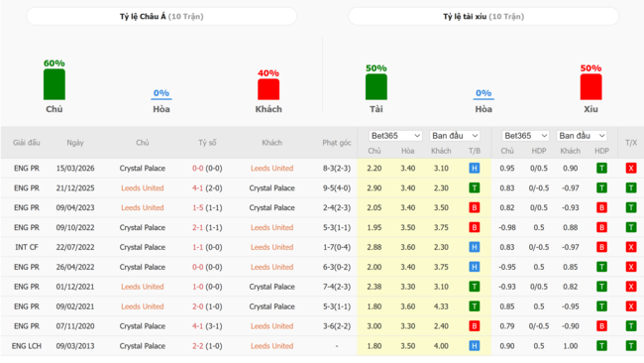The image size is (644, 363).
Task: Open the second Bet365 dropdown near T/X
Action: pyautogui.click(x=525, y=136)
